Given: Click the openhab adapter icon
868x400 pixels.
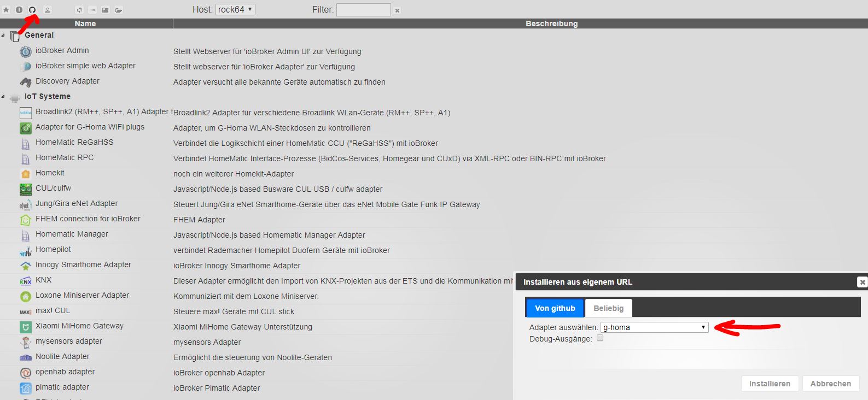Looking at the screenshot, I should [26, 373].
